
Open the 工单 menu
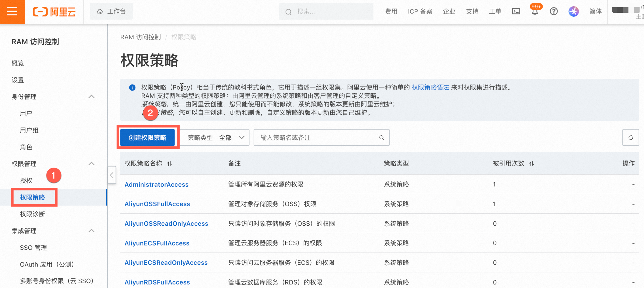tap(495, 11)
